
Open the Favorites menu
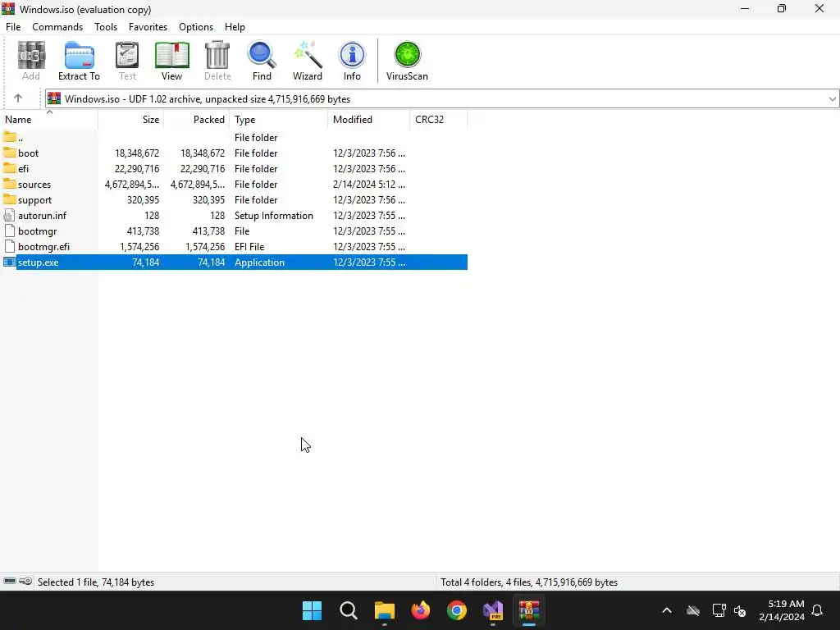click(148, 27)
